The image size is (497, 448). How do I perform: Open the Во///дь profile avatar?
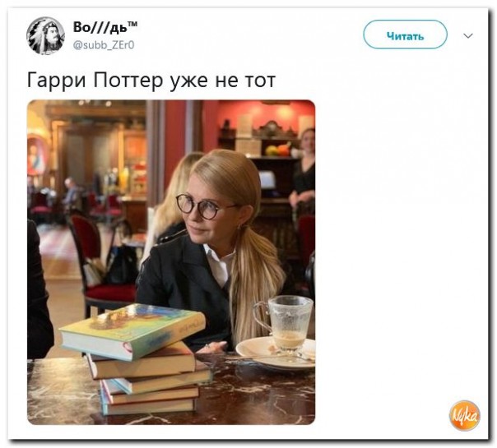45,35
